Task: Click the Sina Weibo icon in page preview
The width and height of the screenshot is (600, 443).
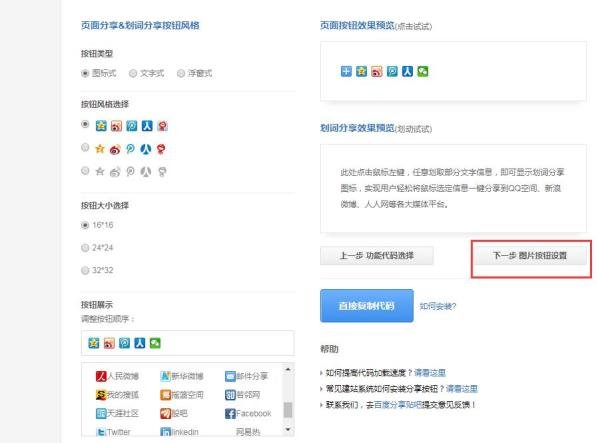Action: 377,71
